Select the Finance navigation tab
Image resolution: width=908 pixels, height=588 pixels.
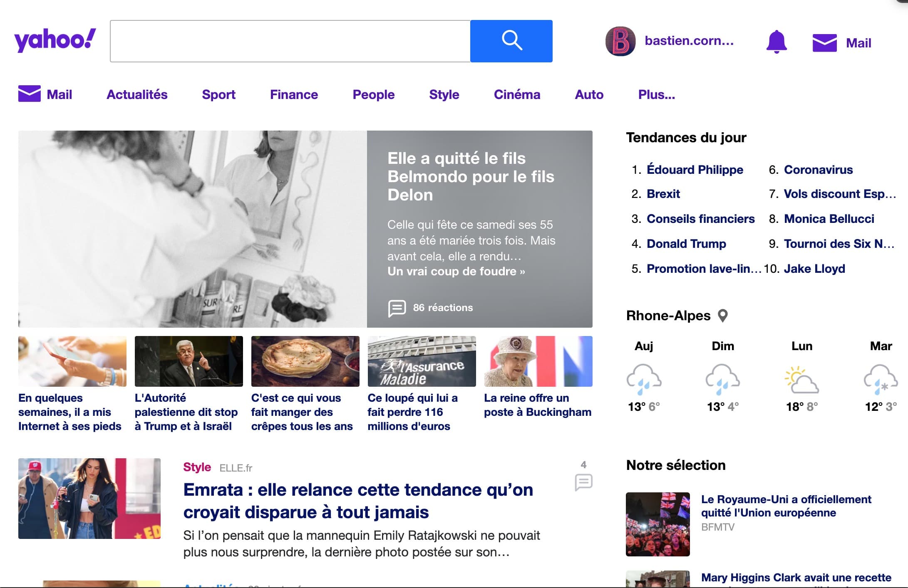(x=294, y=95)
